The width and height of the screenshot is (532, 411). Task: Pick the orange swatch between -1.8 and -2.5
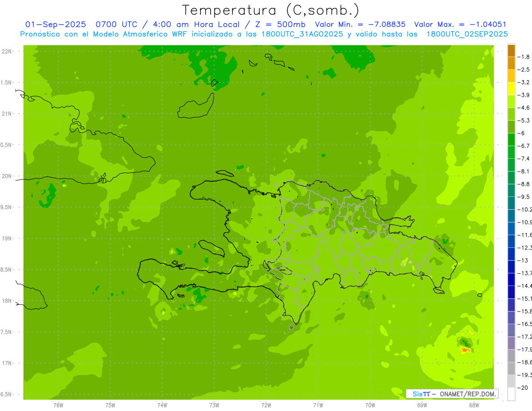pos(511,63)
